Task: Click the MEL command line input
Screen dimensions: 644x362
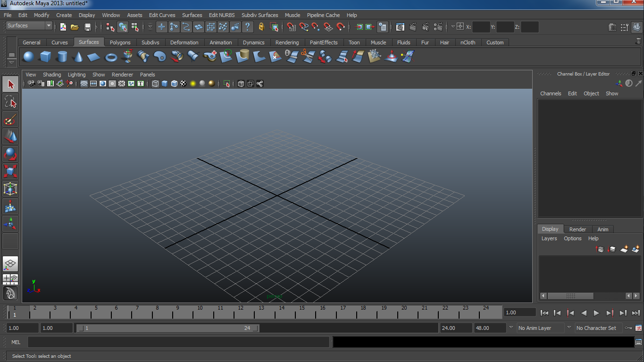Action: pos(178,342)
